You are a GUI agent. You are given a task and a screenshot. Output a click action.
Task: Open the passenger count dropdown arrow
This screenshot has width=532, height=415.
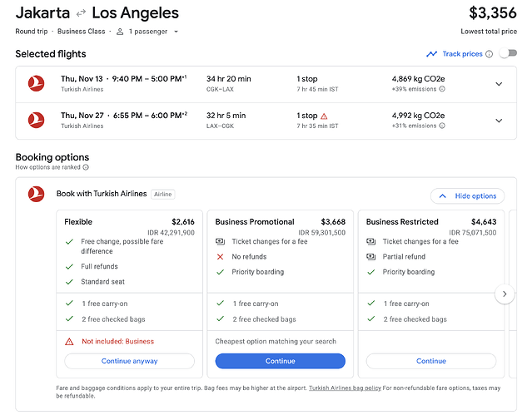click(x=177, y=32)
